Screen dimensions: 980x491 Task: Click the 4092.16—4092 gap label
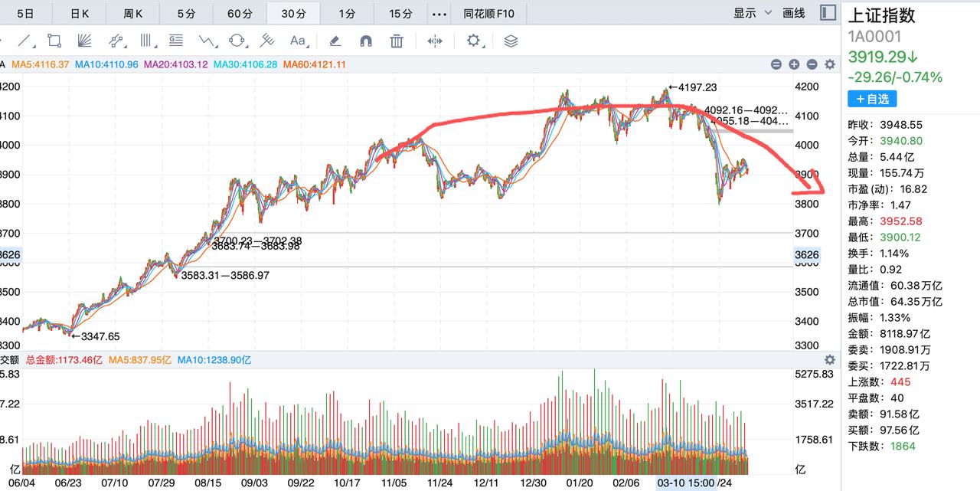[746, 110]
